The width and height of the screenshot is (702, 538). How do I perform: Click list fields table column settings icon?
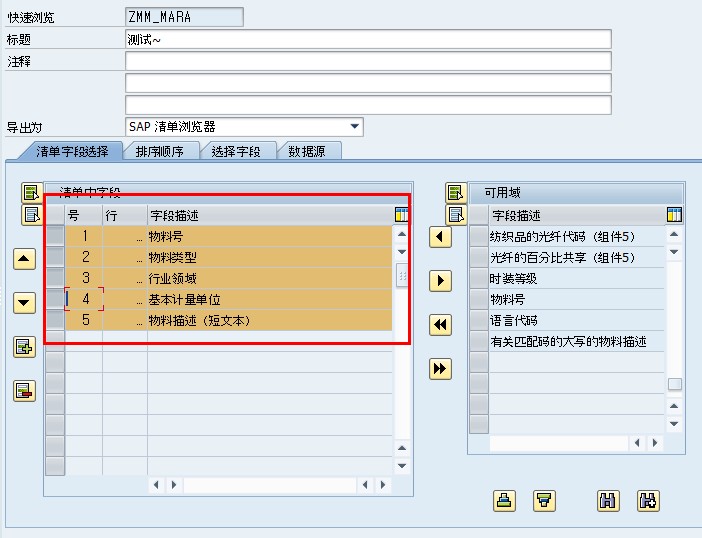coord(401,215)
